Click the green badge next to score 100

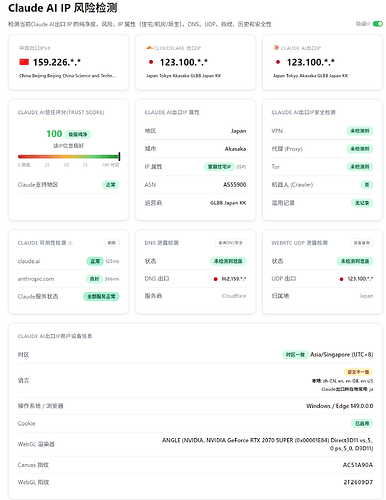(x=78, y=134)
